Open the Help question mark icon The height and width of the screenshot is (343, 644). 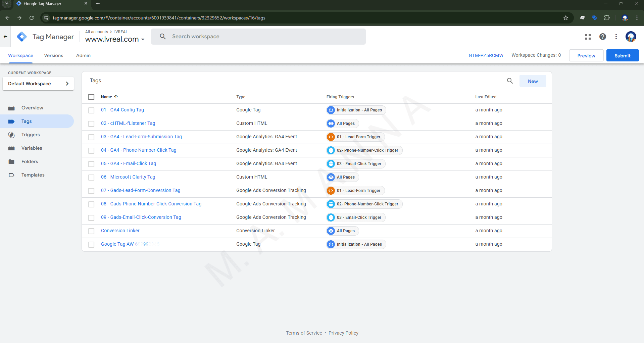coord(602,37)
